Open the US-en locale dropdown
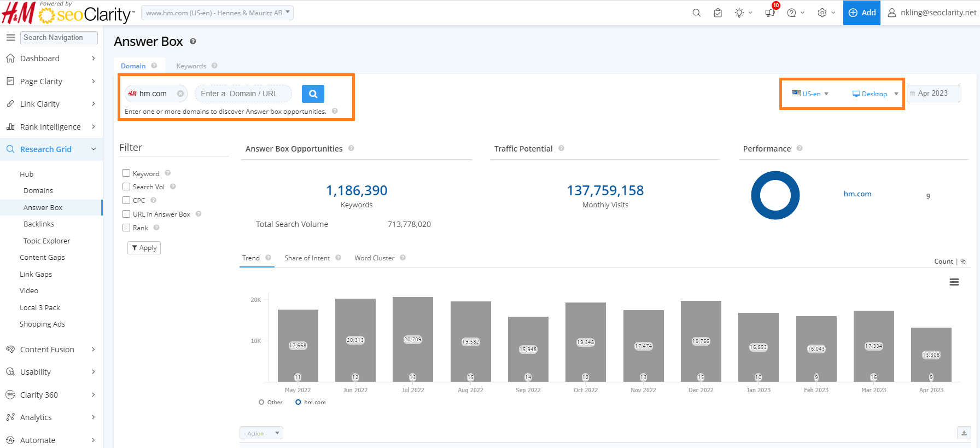This screenshot has width=980, height=448. (810, 94)
